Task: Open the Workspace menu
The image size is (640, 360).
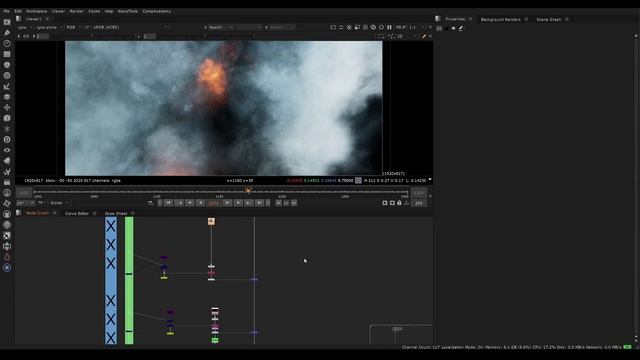Action: coord(37,11)
